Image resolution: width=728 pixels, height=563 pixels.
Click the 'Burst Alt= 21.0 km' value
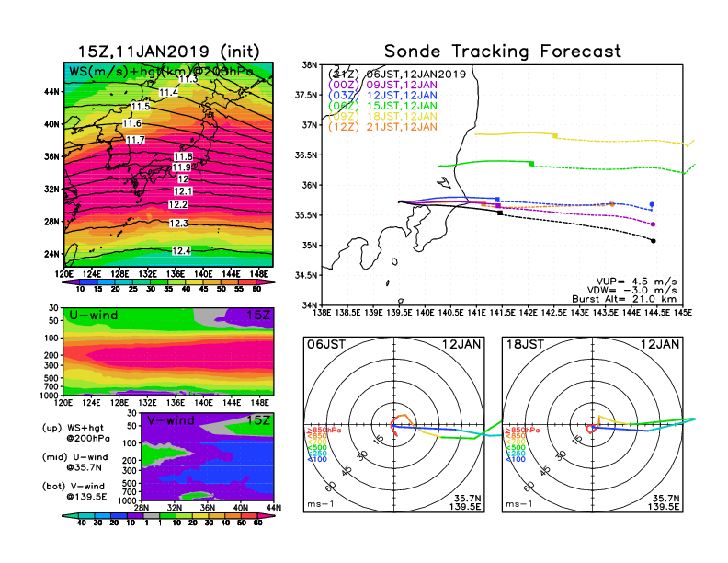coord(624,299)
